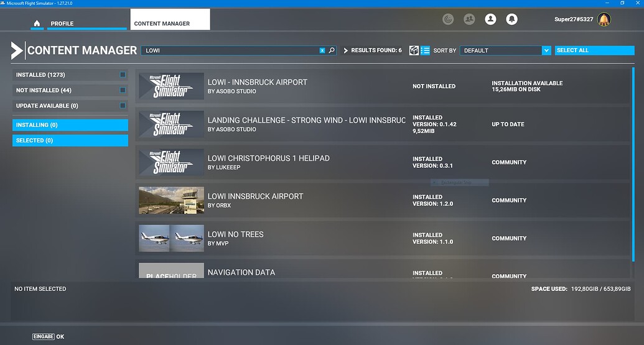Restore down the Flight Simulator window
Screen dimensions: 644x345
click(622, 3)
